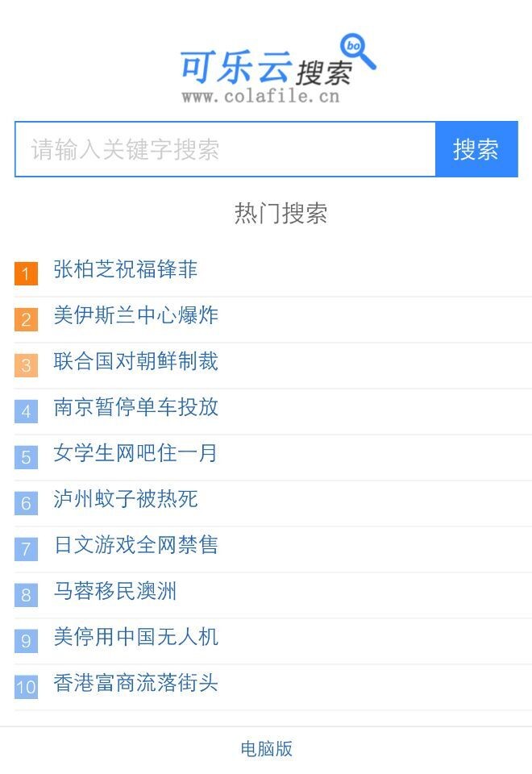Open 泸州蚊子被热死 hot search

tap(126, 499)
